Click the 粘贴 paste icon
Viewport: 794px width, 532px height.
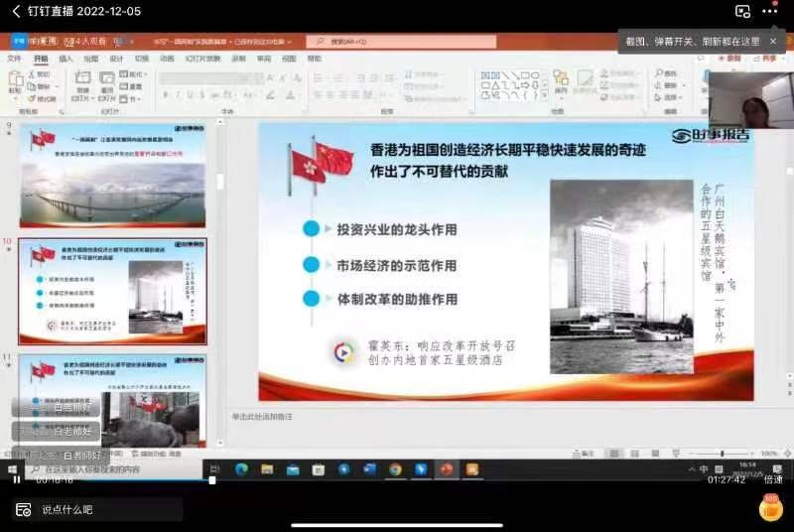click(x=15, y=79)
